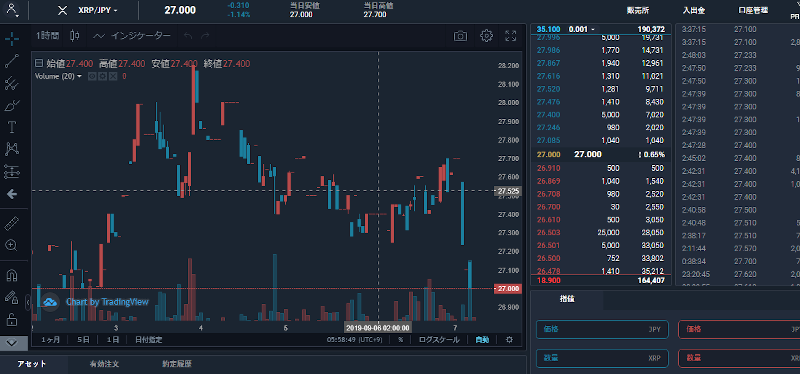Click the buy 数量 XRP input field
Viewport: 800px width, 374px height.
coord(602,358)
